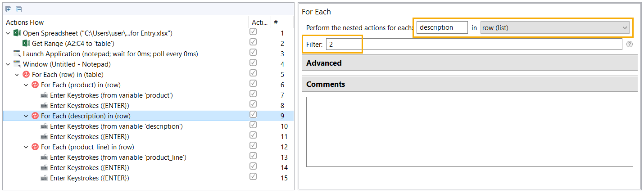
Task: Uncheck the active checkbox on row 1
Action: pyautogui.click(x=253, y=32)
